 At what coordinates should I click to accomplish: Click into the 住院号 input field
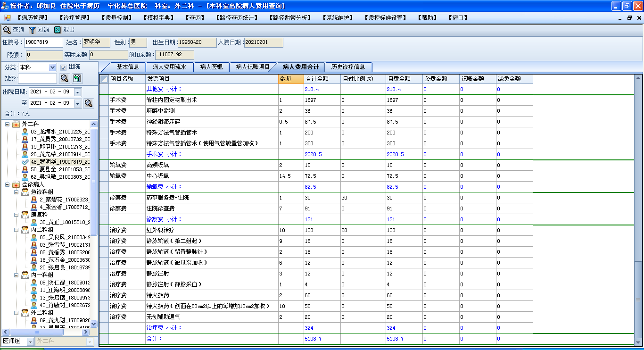(x=43, y=42)
